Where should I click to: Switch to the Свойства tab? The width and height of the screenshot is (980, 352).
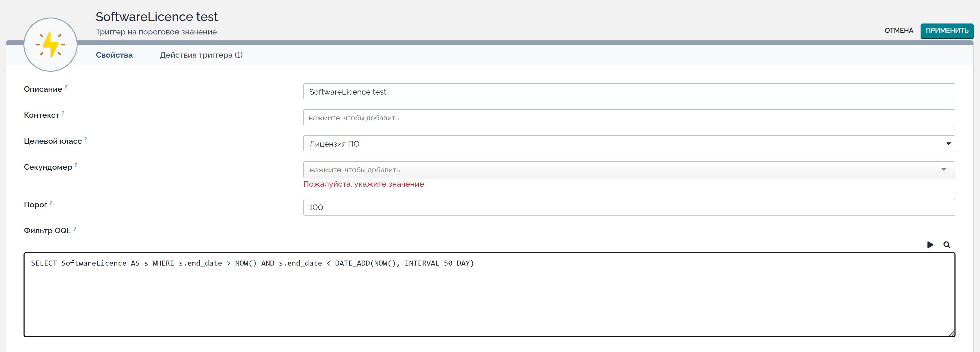114,55
